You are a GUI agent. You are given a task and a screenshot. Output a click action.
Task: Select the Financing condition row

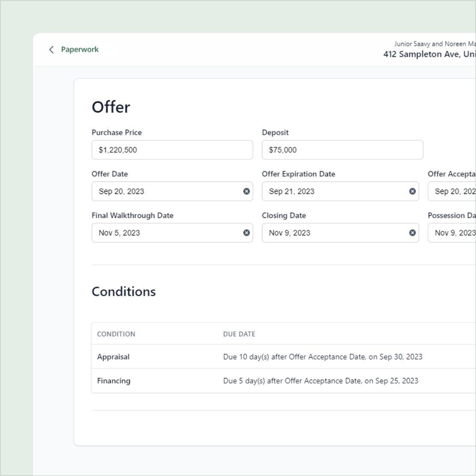pyautogui.click(x=283, y=381)
